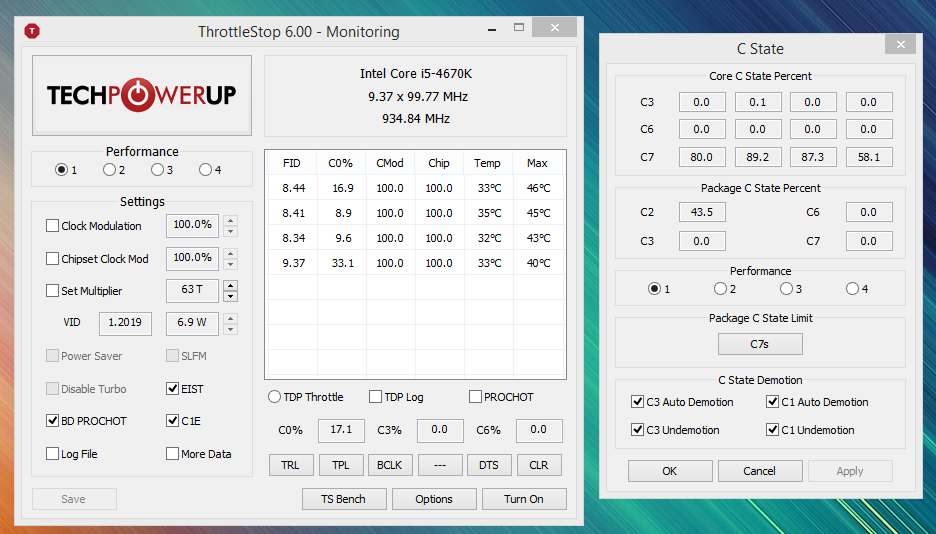
Task: Launch the TS Bench benchmark
Action: (x=344, y=499)
